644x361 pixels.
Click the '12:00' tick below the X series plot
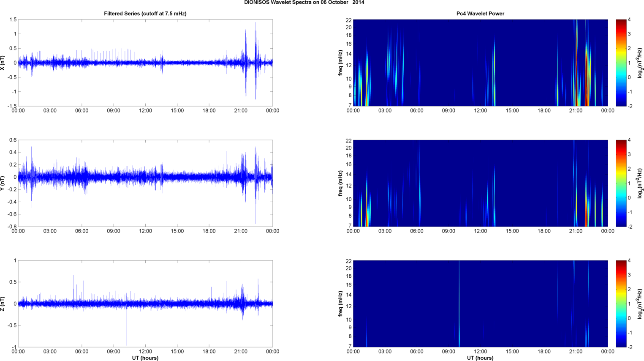click(x=145, y=111)
